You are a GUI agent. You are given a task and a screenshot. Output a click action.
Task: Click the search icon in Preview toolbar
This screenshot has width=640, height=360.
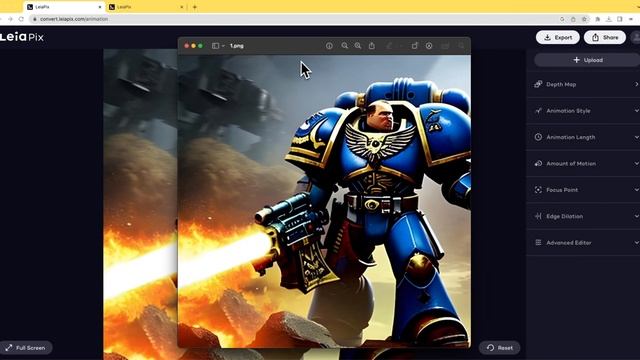(x=461, y=46)
